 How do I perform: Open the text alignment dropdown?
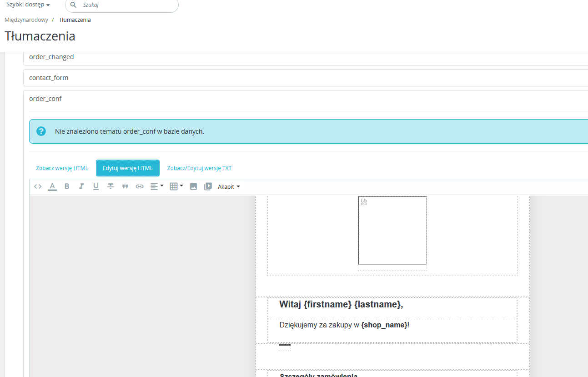(x=157, y=186)
